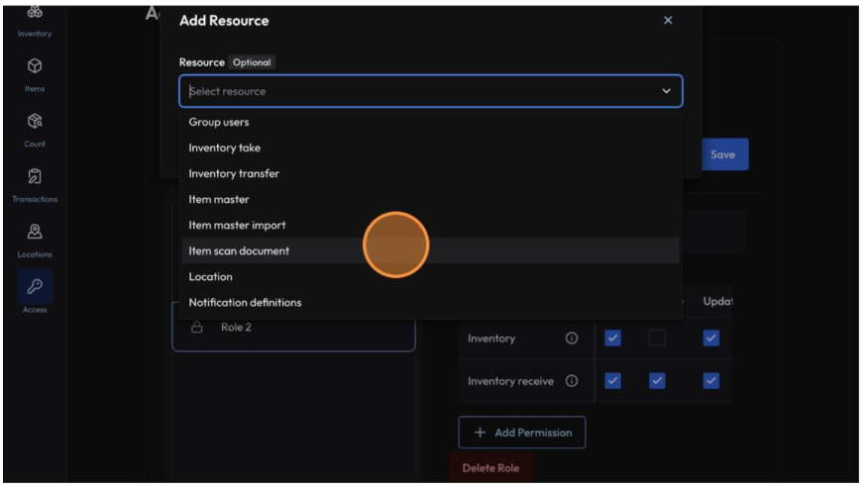The image size is (868, 488).
Task: Show info for Inventory receive permission
Action: [572, 381]
